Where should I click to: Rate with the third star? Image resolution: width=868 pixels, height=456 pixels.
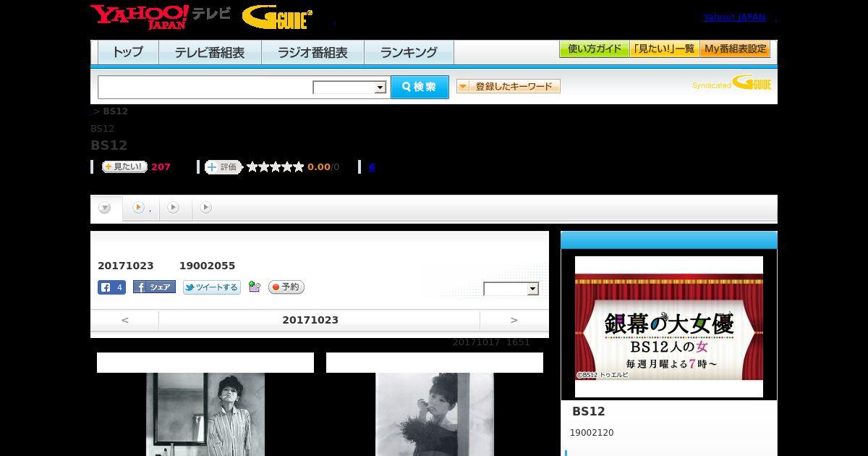[x=276, y=166]
